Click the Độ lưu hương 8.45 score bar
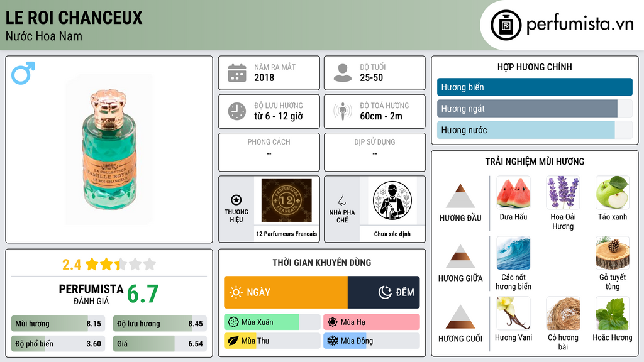Image resolution: width=644 pixels, height=362 pixels. tap(160, 324)
